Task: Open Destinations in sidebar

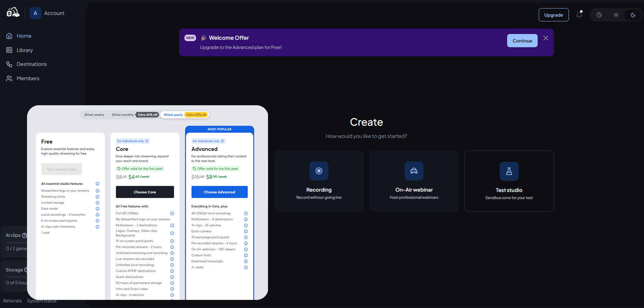Action: click(32, 64)
